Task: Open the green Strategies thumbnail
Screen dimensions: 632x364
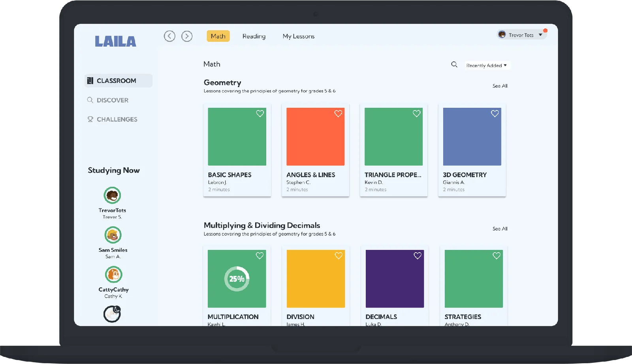Action: [474, 279]
